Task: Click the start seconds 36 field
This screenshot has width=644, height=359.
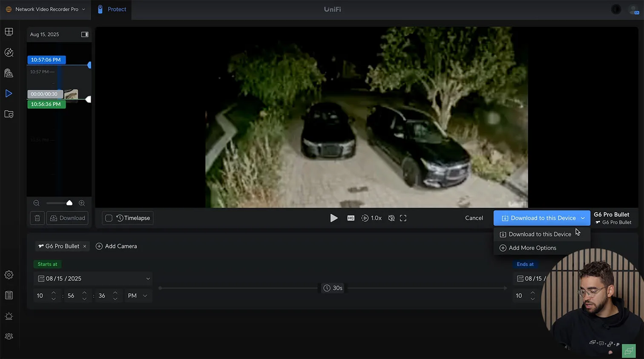Action: coord(102,296)
